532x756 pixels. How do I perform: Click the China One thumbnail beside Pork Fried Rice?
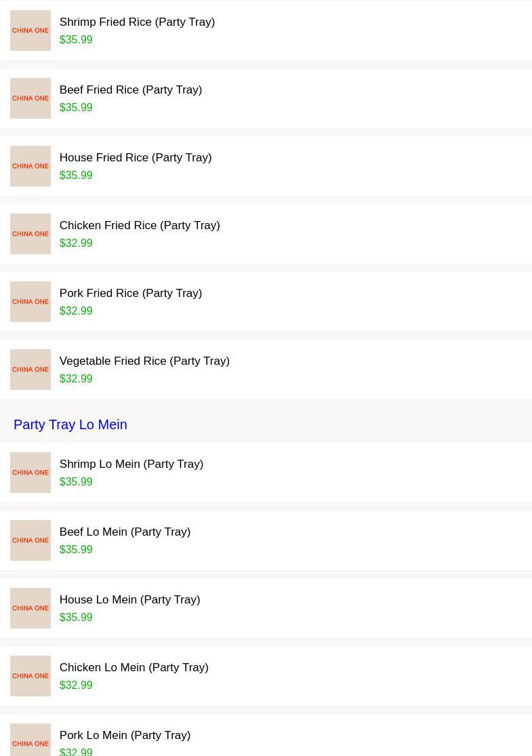30,302
